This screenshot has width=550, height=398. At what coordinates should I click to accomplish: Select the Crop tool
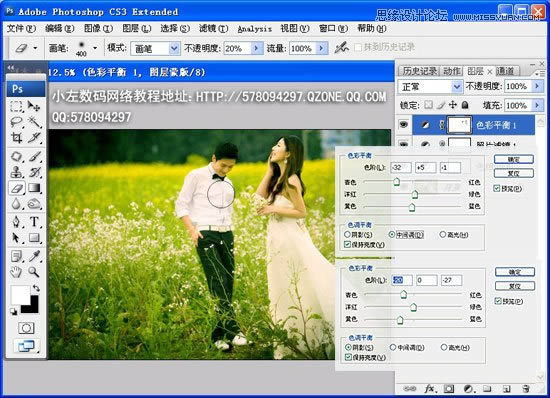click(16, 138)
